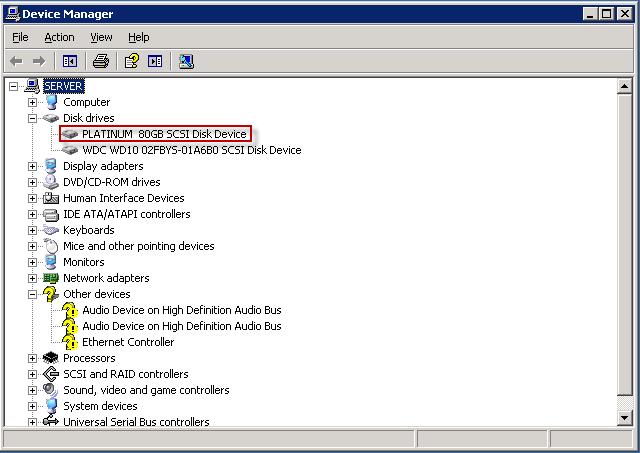Collapse the Other devices node
Screen dimensions: 640x453
(x=33, y=294)
